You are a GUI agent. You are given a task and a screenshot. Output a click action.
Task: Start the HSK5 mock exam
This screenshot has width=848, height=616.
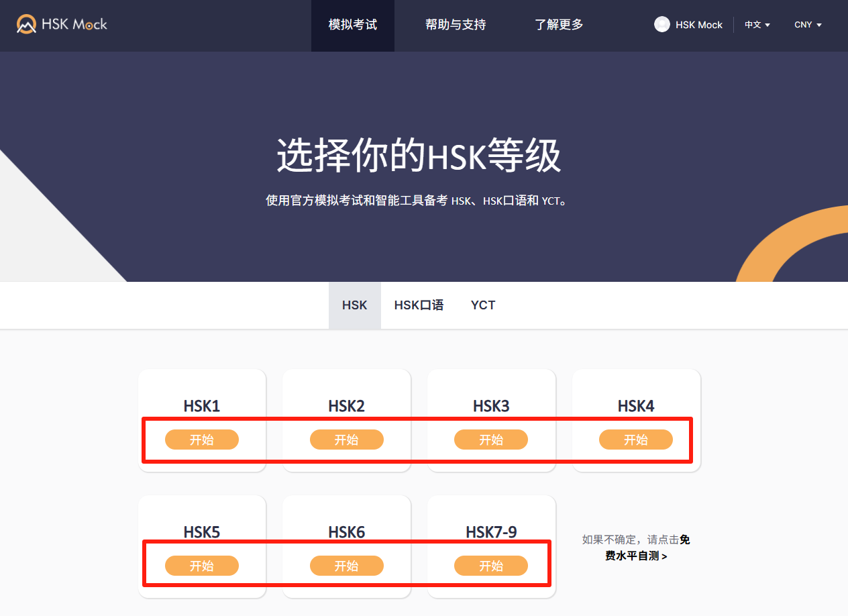[x=202, y=566]
